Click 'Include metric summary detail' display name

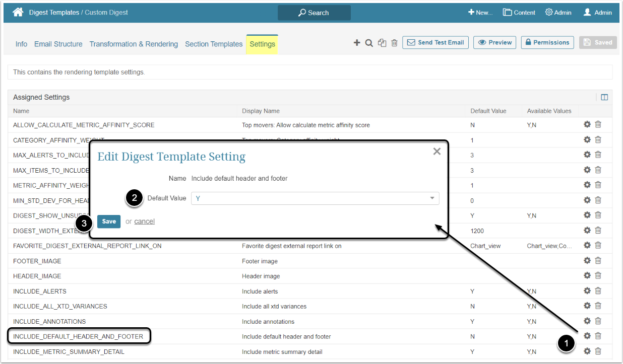point(282,351)
